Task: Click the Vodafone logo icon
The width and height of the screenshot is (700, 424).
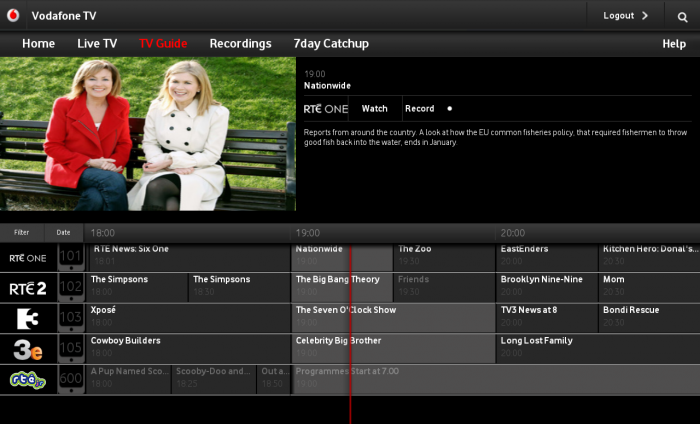Action: (x=13, y=16)
